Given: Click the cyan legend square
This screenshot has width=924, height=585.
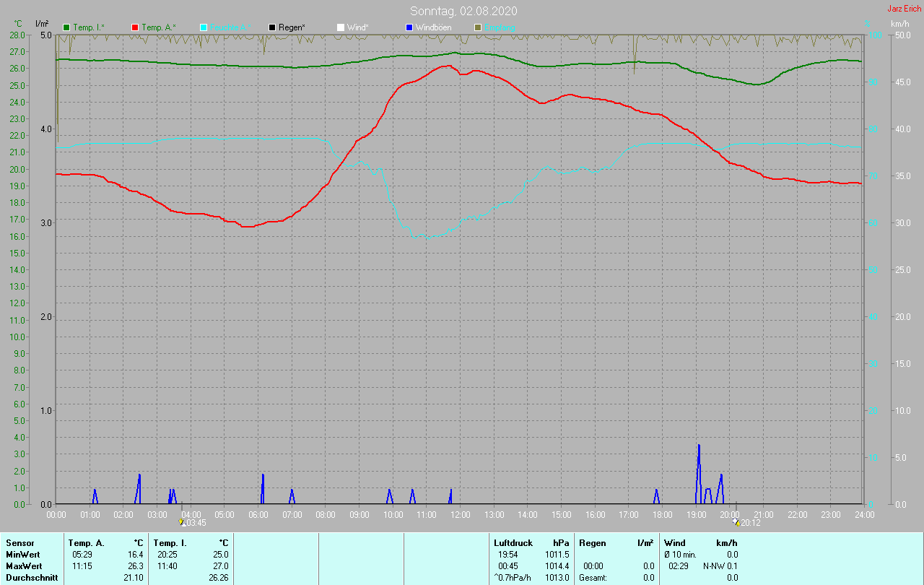Looking at the screenshot, I should tap(204, 27).
